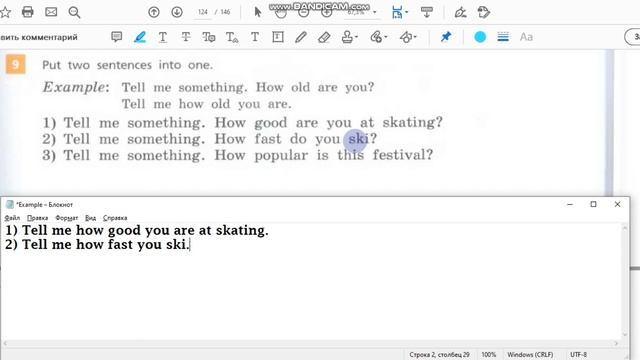The image size is (640, 360).
Task: Send the file by email
Action: pyautogui.click(x=51, y=12)
